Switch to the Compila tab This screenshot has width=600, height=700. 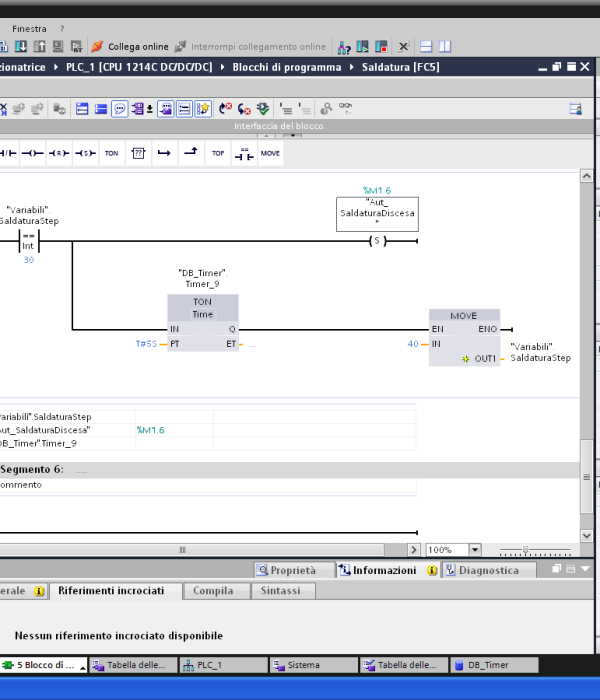(212, 591)
